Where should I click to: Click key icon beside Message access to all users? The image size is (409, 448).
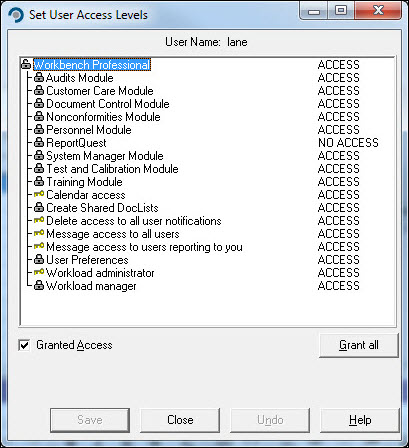39,233
